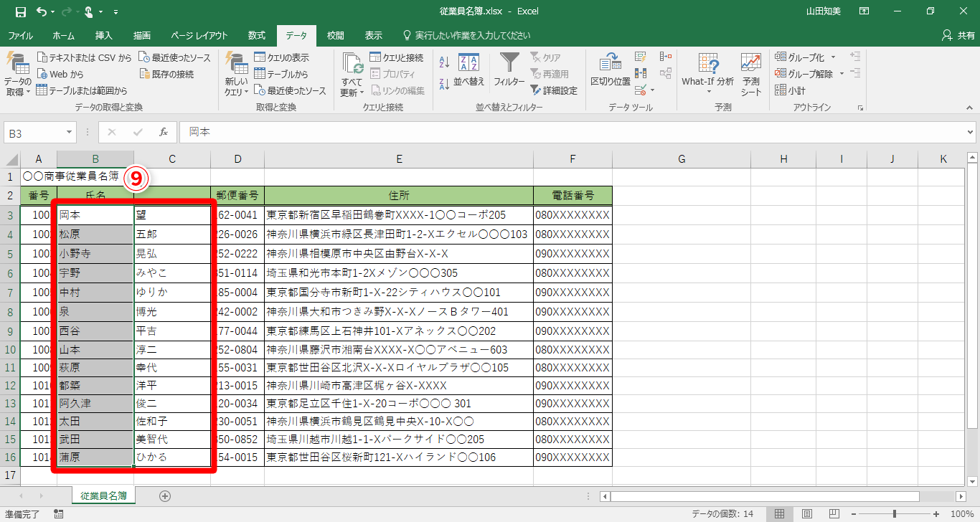Click the insert function fx icon

164,132
